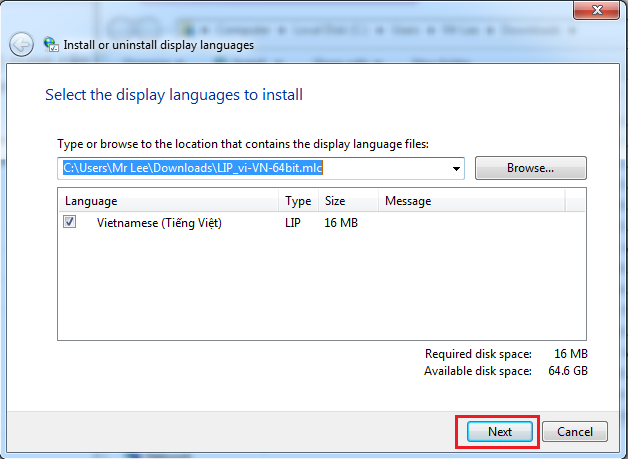Screen dimensions: 628x459
Task: Click the LIP type cell for Vietnamese
Action: coord(295,223)
